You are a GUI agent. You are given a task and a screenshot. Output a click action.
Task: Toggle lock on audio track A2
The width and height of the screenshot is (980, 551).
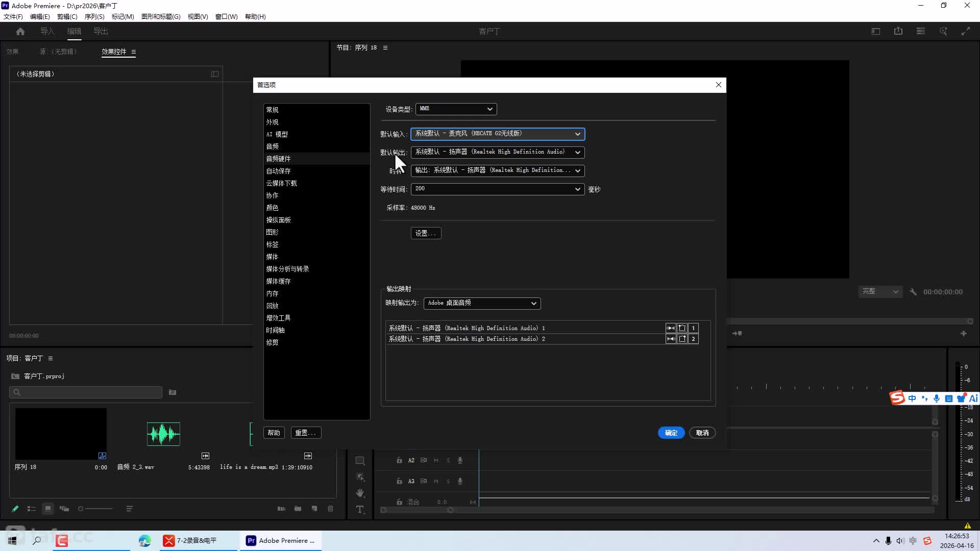(400, 461)
